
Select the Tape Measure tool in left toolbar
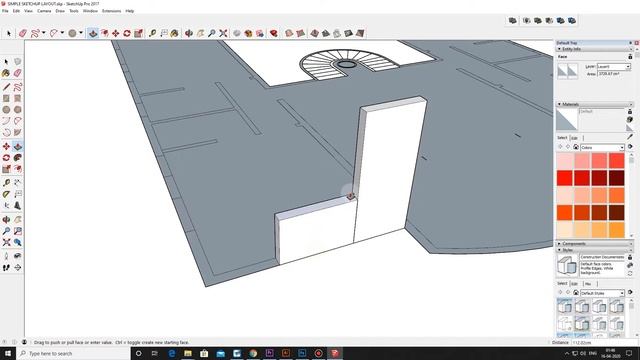[6, 183]
